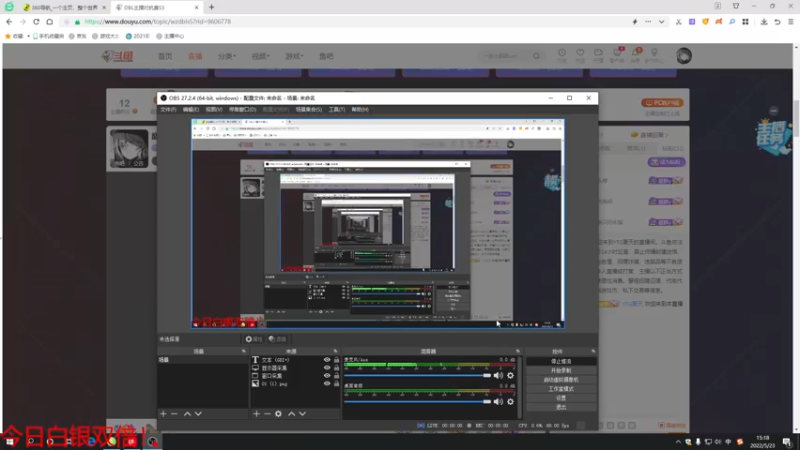Add a new scene with the plus icon

pos(163,414)
